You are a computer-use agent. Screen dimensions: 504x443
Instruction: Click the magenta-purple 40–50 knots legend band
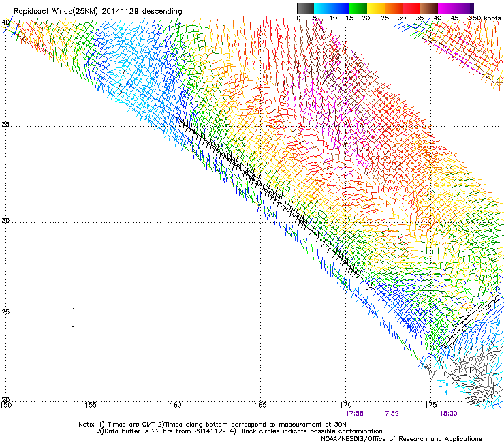click(456, 8)
